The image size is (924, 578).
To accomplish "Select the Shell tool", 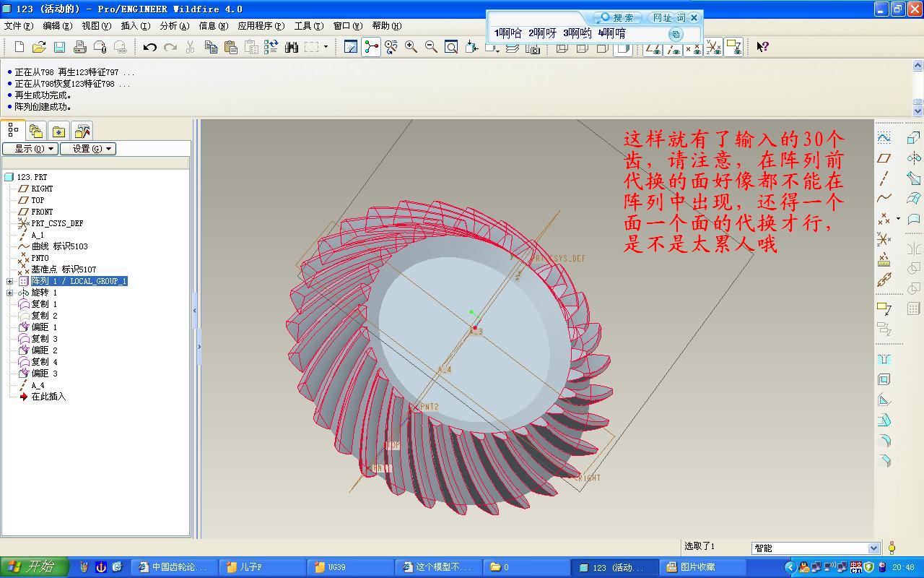I will pos(884,379).
